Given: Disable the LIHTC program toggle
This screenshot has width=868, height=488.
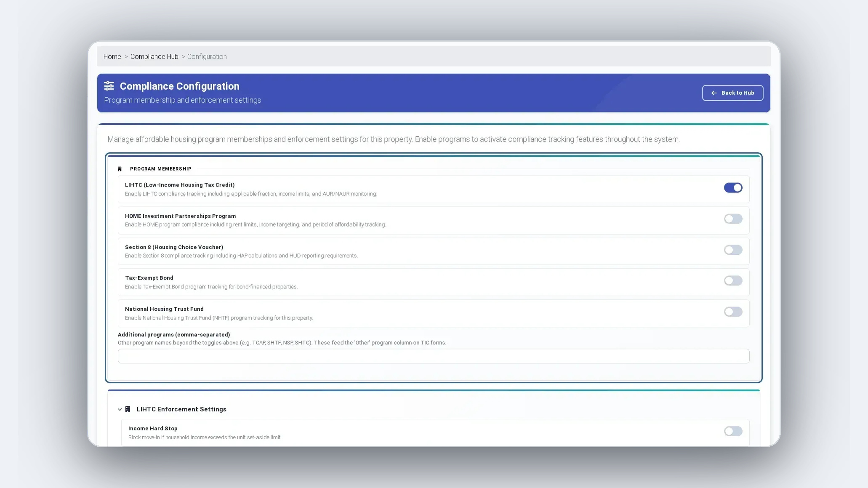Looking at the screenshot, I should pyautogui.click(x=733, y=188).
